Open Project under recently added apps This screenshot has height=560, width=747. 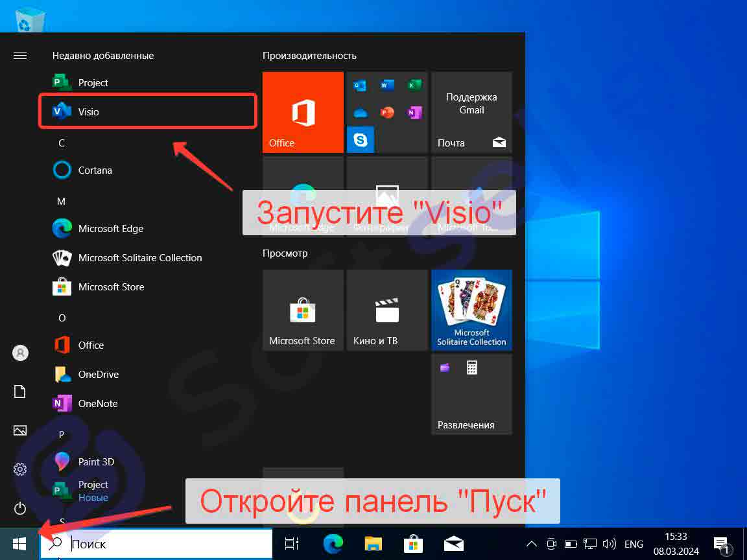[93, 82]
